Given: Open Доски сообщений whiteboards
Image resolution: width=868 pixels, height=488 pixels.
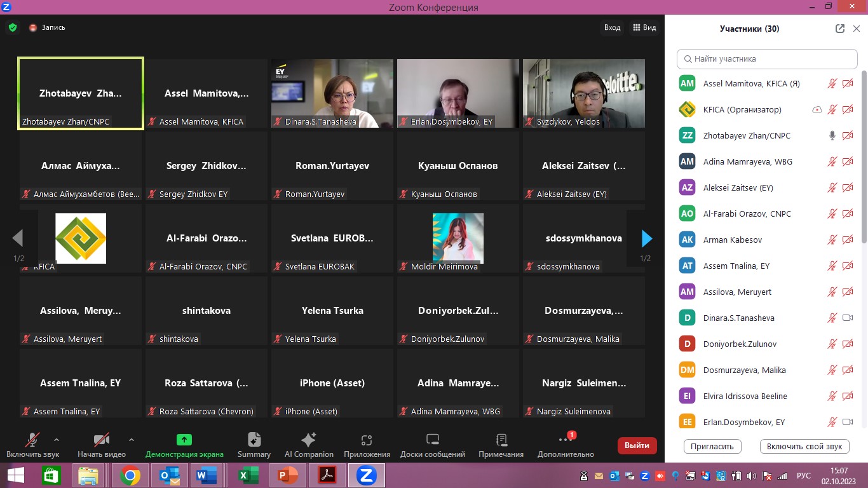Looking at the screenshot, I should [433, 445].
